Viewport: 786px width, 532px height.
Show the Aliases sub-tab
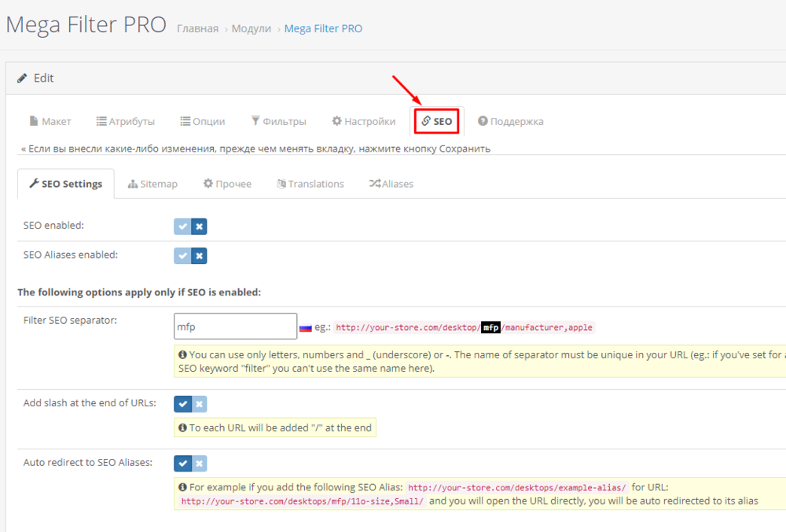click(x=391, y=184)
